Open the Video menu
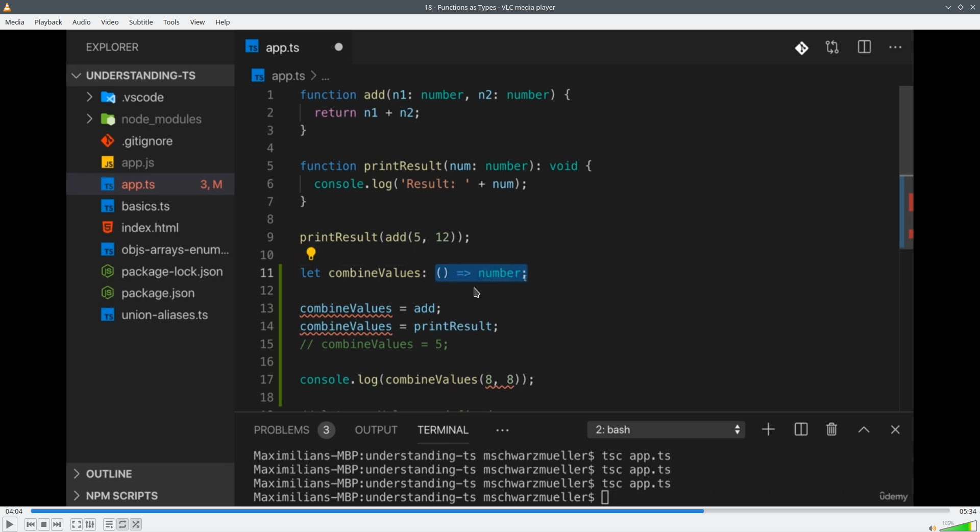Screen dimensions: 980x532 coord(110,22)
